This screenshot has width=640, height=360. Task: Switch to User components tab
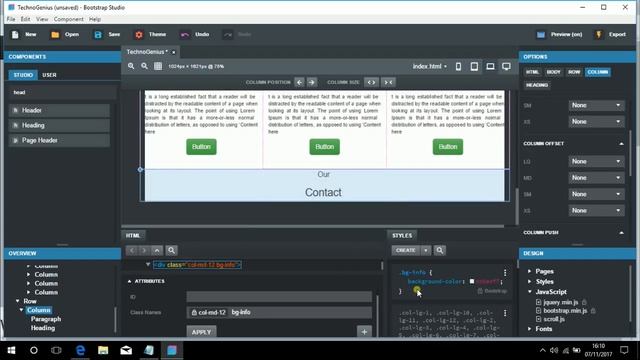point(49,75)
